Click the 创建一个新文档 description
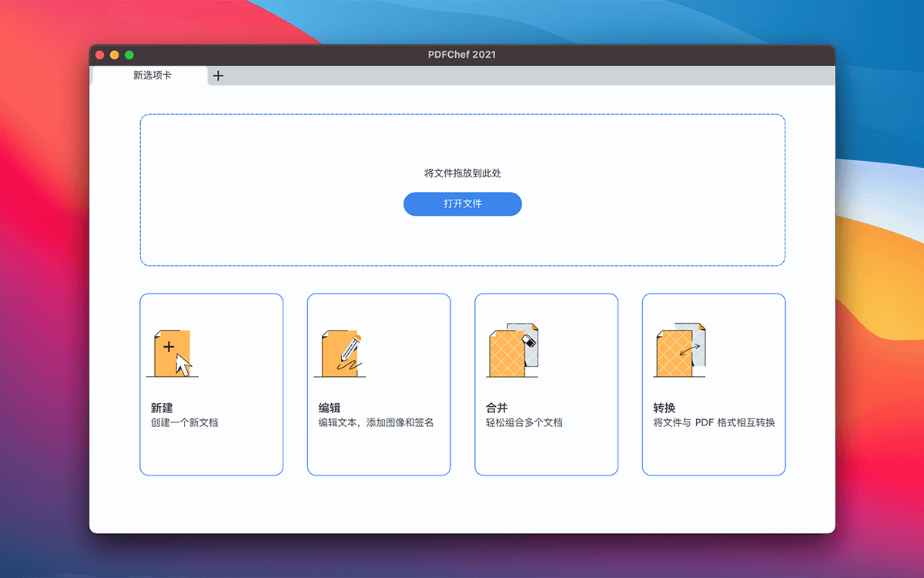This screenshot has height=578, width=924. (185, 422)
